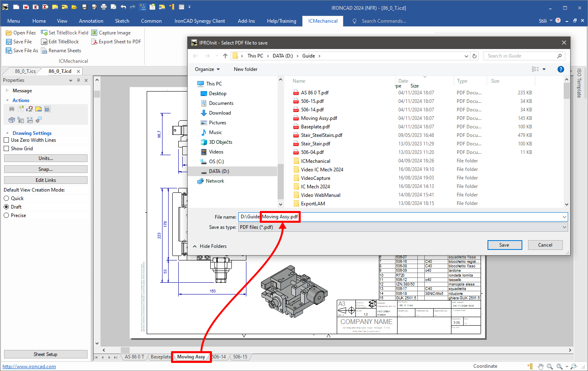The height and width of the screenshot is (371, 588).
Task: Click the file list vertical scrollbar in dialog
Action: (x=567, y=142)
